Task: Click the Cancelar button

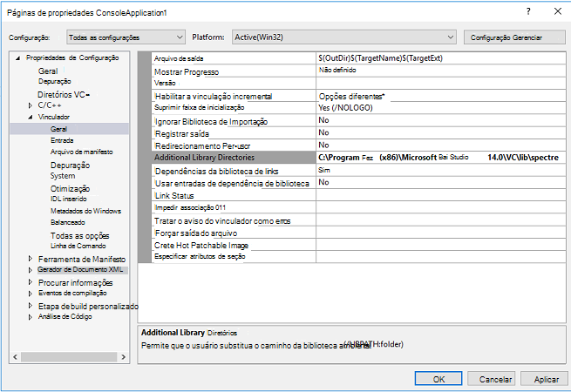Action: [492, 379]
